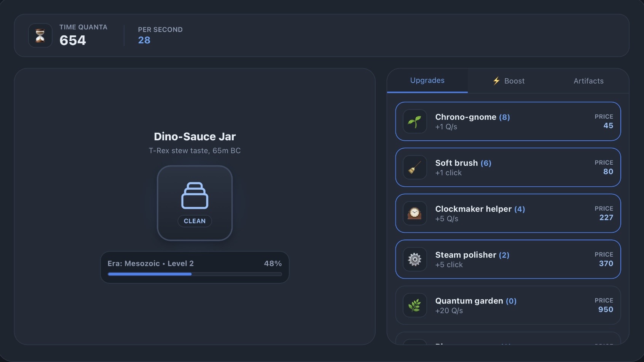Viewport: 644px width, 362px height.
Task: Click the 48% progress value
Action: click(273, 264)
